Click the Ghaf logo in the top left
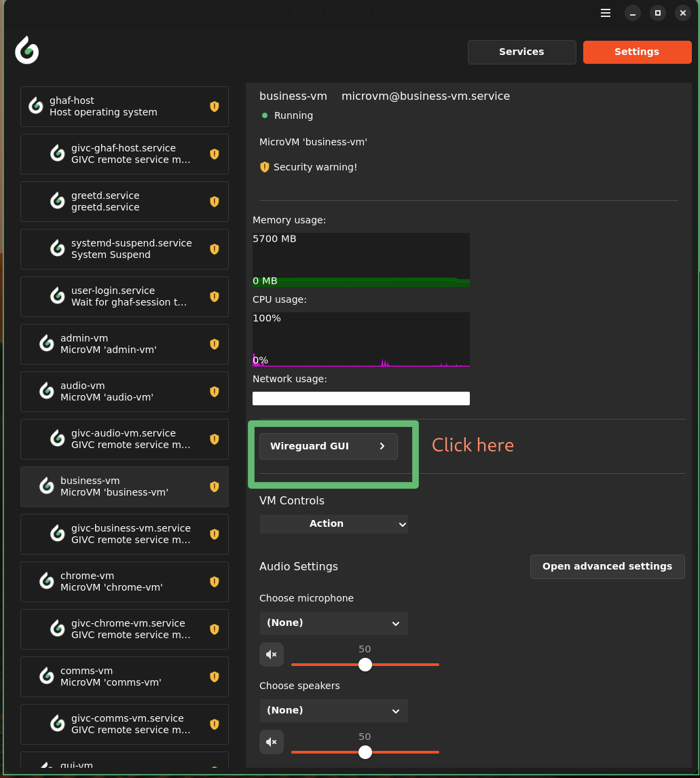 26,50
